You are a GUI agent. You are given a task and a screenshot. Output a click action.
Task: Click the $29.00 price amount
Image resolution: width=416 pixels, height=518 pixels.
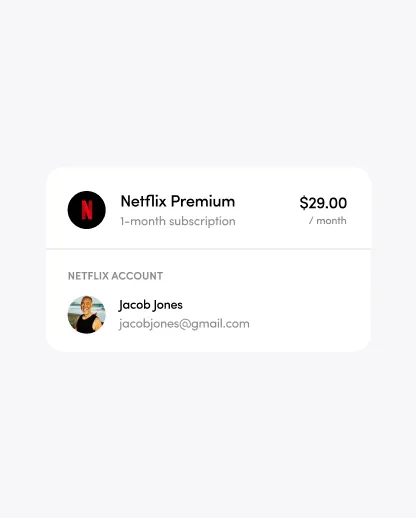point(323,203)
